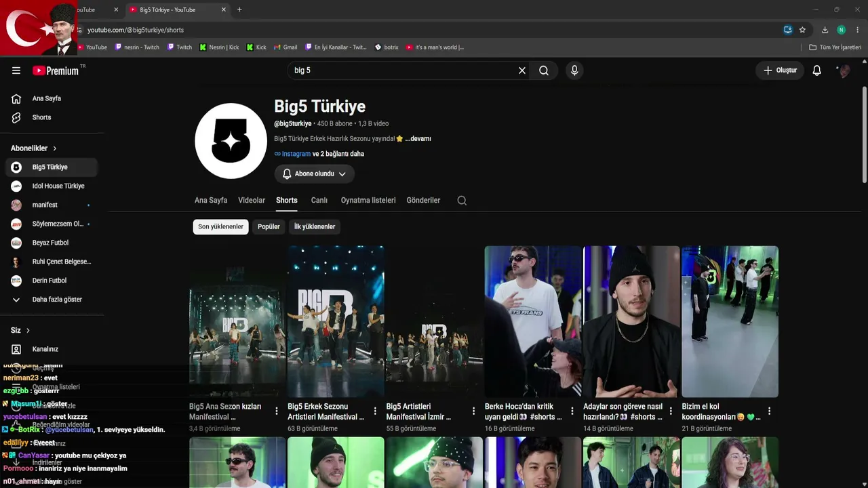Open options for Big5 Erkek Sezonu short
This screenshot has width=868, height=488.
[x=375, y=411]
